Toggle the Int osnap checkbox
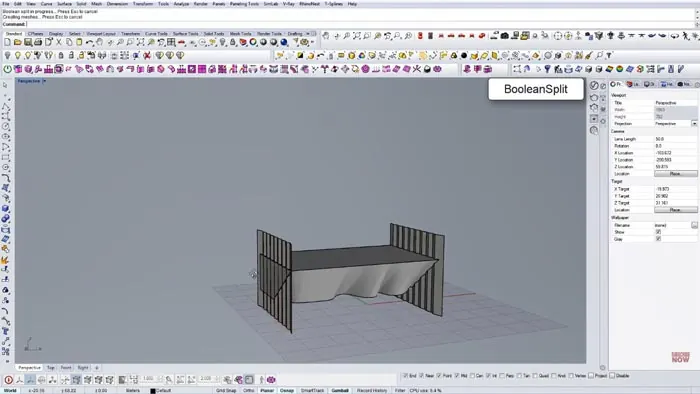 pyautogui.click(x=488, y=376)
